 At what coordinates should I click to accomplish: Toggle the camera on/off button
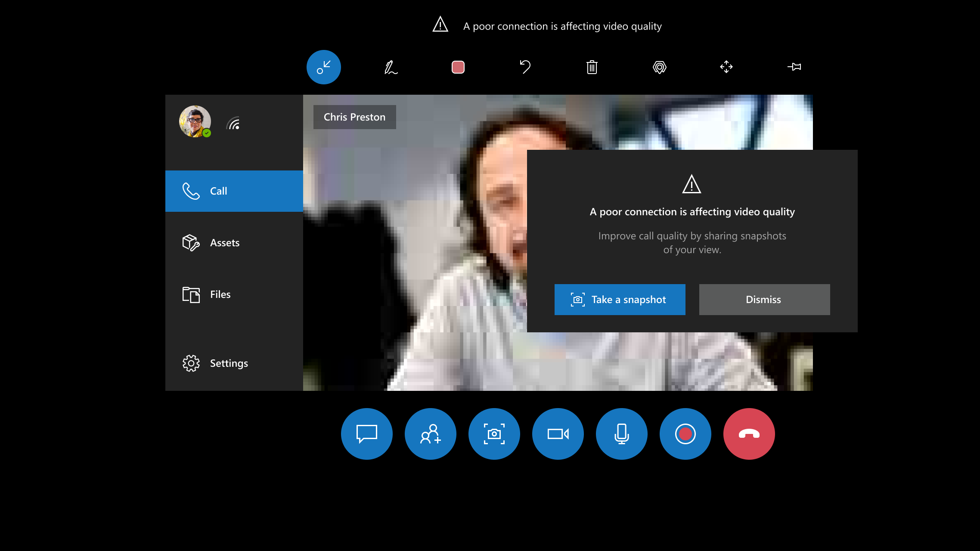pyautogui.click(x=558, y=434)
